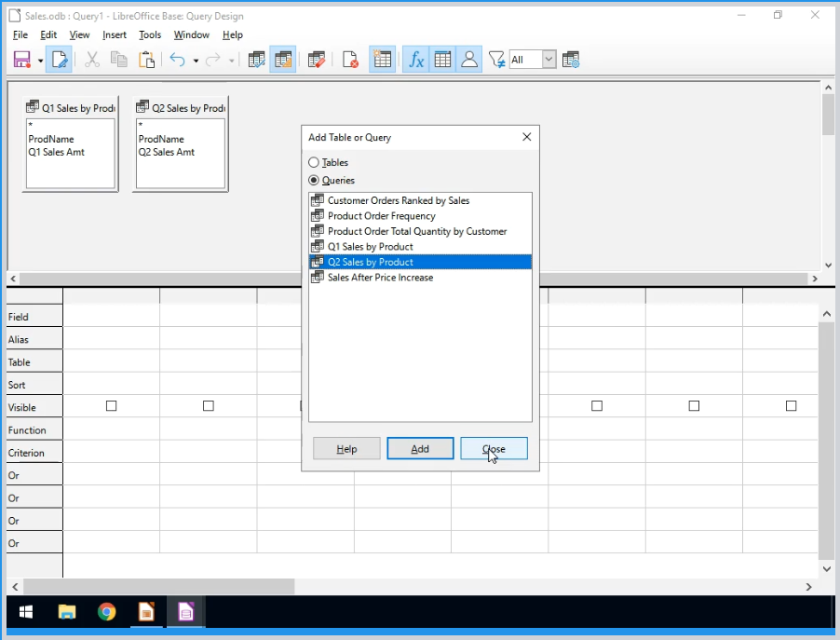This screenshot has width=840, height=640.
Task: Click the query icon with red pencil
Action: (x=317, y=60)
